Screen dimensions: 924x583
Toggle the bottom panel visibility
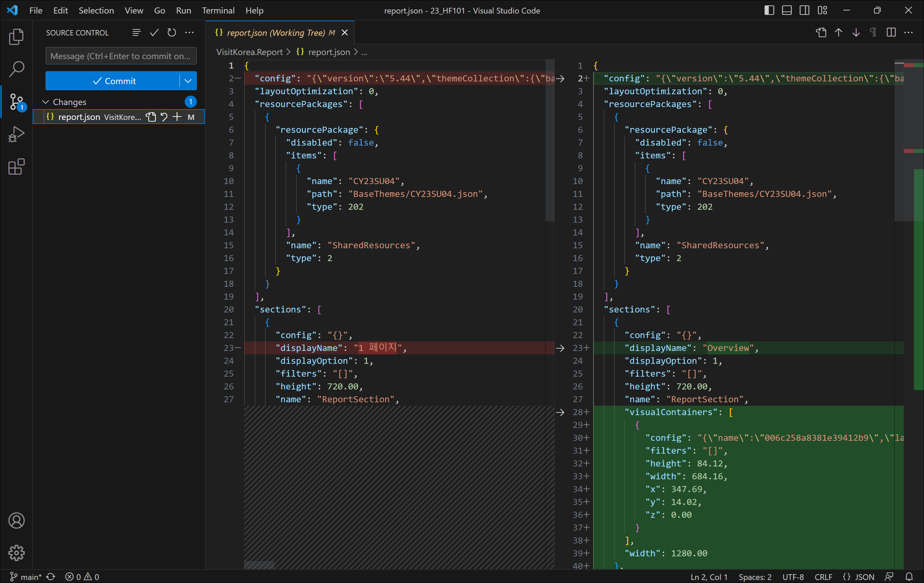[x=787, y=10]
